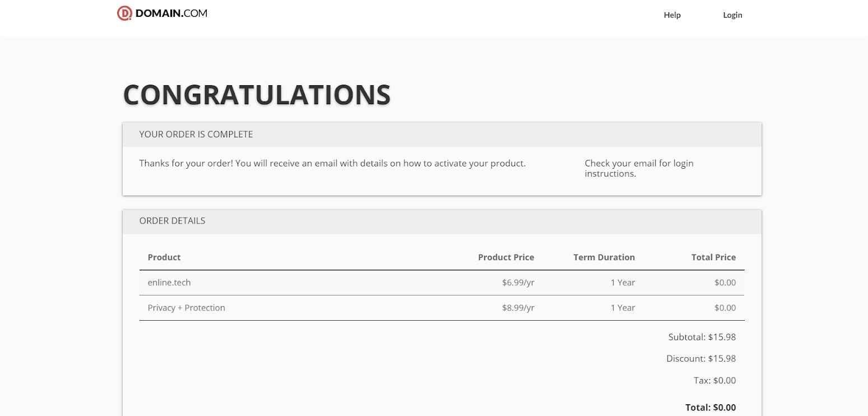Click the 'Check your email for login instructions' text

coord(639,169)
